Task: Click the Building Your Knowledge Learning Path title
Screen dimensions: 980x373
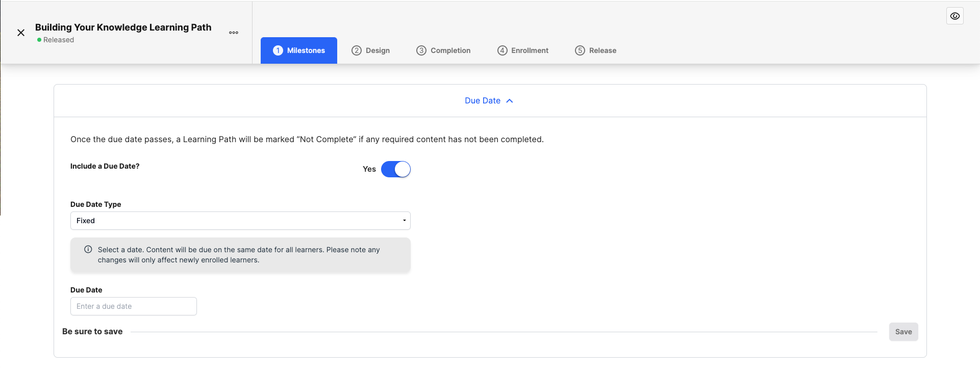Action: point(123,28)
